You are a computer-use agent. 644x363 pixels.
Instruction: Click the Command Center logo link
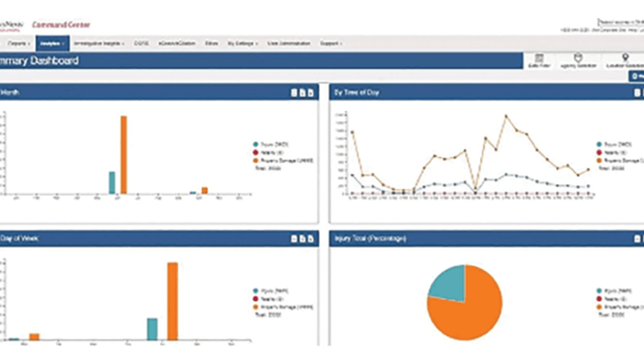[x=61, y=25]
